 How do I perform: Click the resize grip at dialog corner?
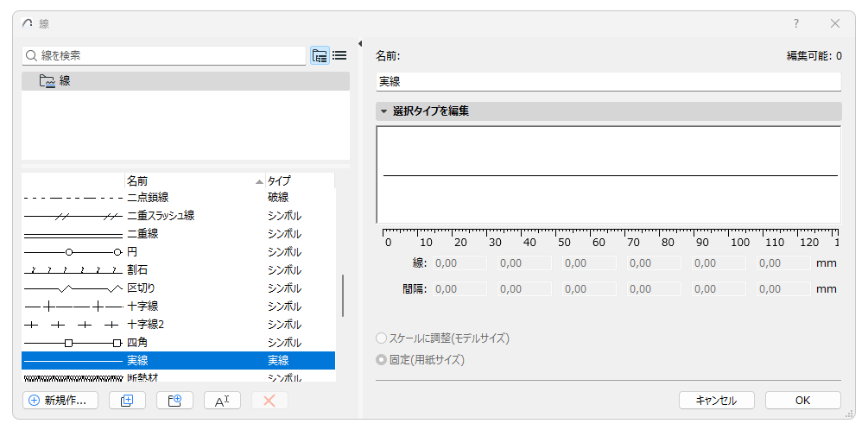point(849,414)
